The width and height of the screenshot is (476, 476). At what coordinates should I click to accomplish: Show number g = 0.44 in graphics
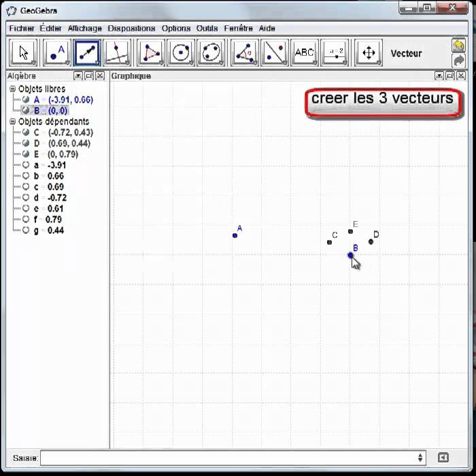[26, 230]
